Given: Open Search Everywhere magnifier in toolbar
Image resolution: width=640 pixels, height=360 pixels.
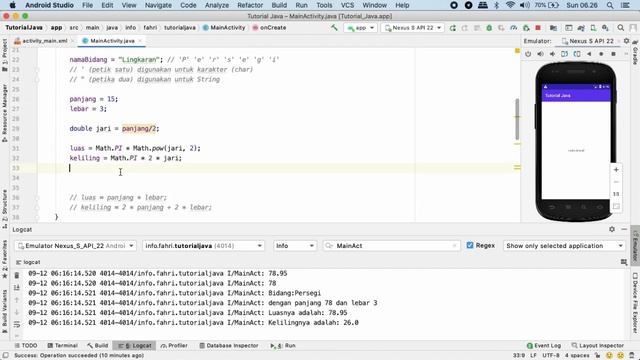Looking at the screenshot, I should (620, 28).
